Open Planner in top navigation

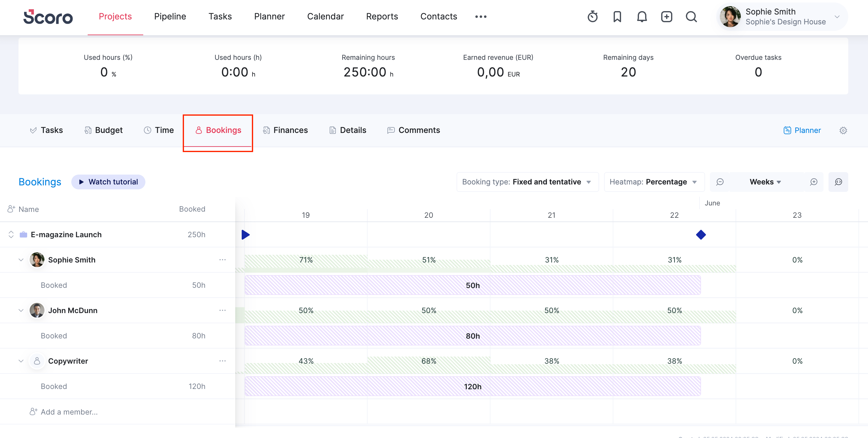[269, 16]
